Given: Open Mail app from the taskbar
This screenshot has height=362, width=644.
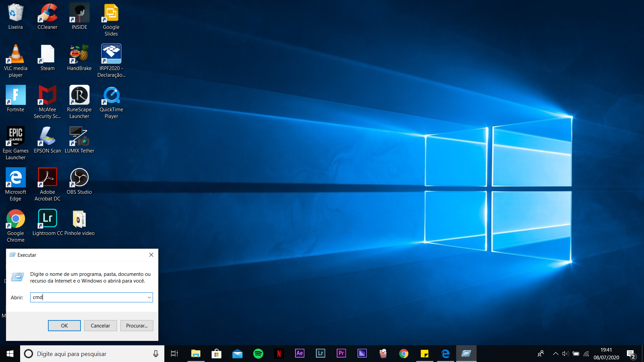Looking at the screenshot, I should pyautogui.click(x=237, y=354).
